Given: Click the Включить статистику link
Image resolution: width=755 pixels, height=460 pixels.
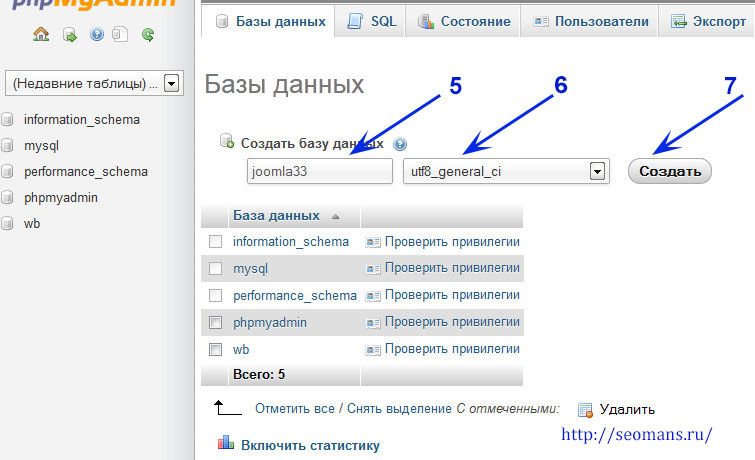Looking at the screenshot, I should (x=310, y=445).
